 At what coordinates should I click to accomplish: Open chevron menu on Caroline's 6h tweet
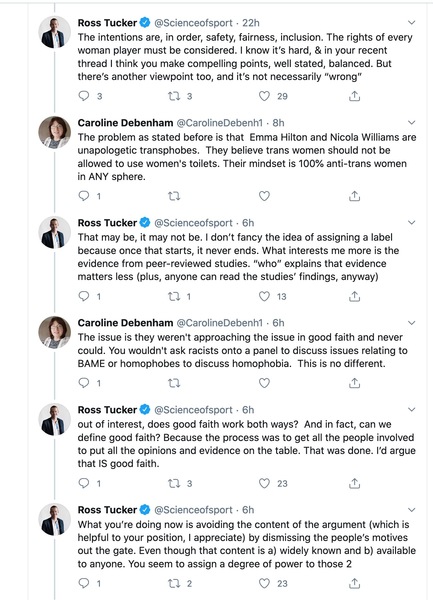tap(412, 323)
